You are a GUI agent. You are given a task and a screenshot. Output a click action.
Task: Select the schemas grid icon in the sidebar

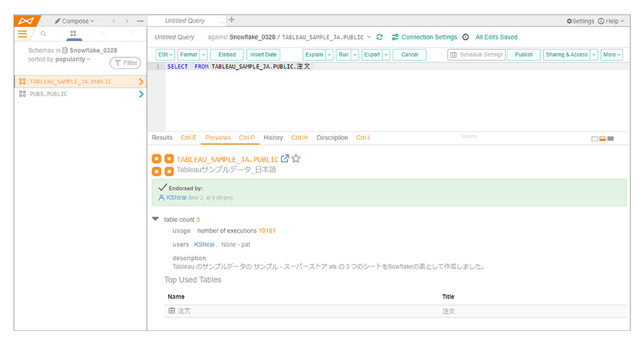tap(73, 34)
